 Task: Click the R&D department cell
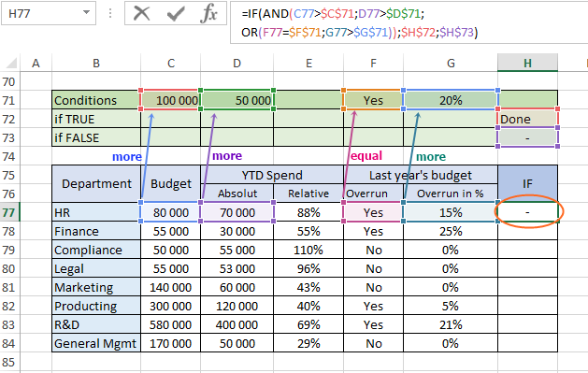96,325
